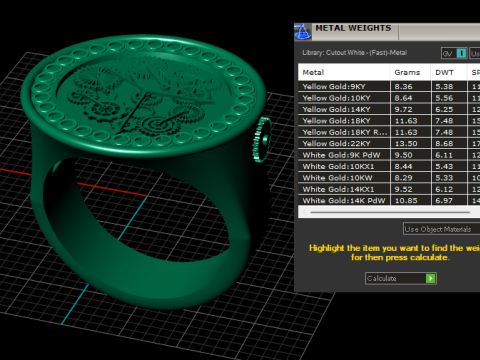Click the Metal column header
The image size is (480, 360).
pos(344,72)
